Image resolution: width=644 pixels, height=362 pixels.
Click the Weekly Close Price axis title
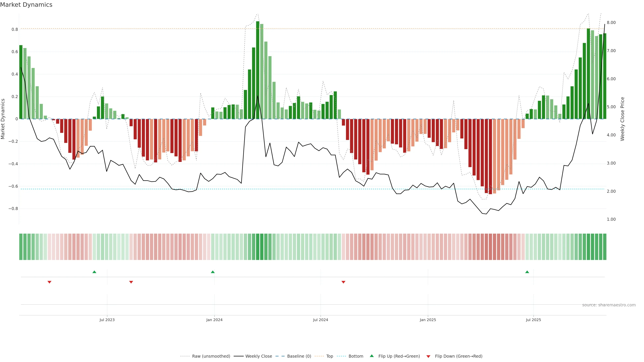(622, 119)
